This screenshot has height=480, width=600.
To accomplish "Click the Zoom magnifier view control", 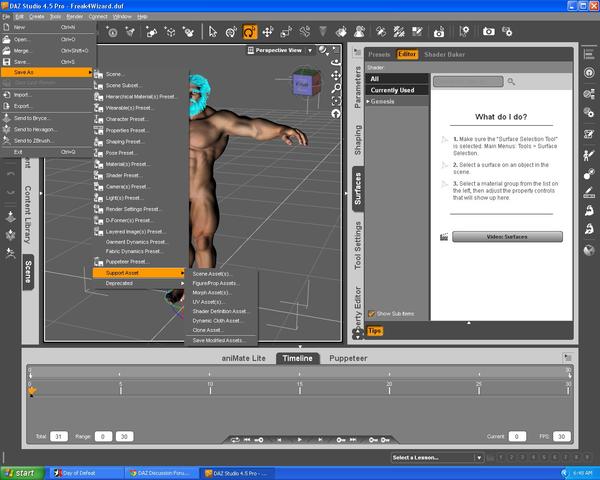I will click(x=336, y=88).
